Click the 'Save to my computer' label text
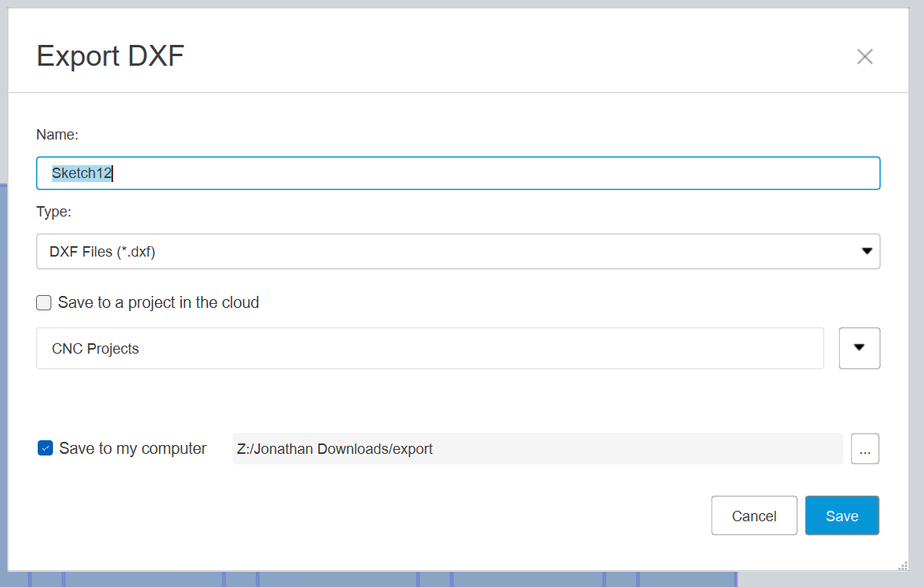The image size is (924, 587). point(133,448)
